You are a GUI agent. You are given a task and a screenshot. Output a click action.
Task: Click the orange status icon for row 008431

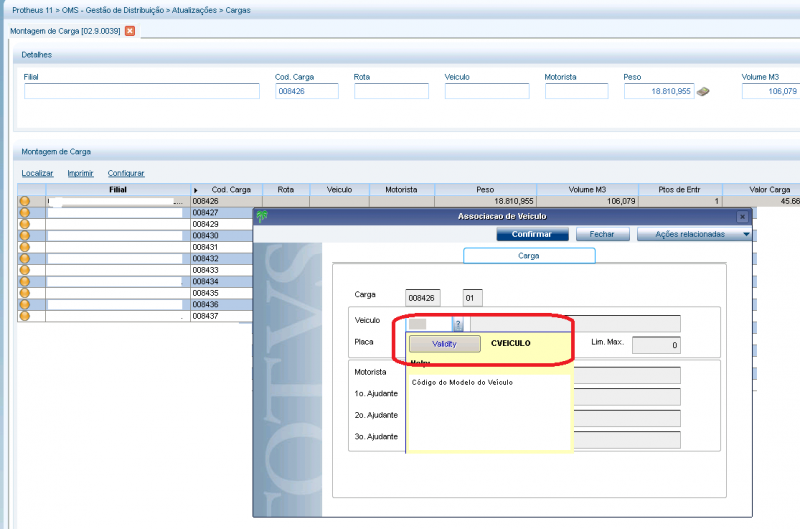coord(24,247)
